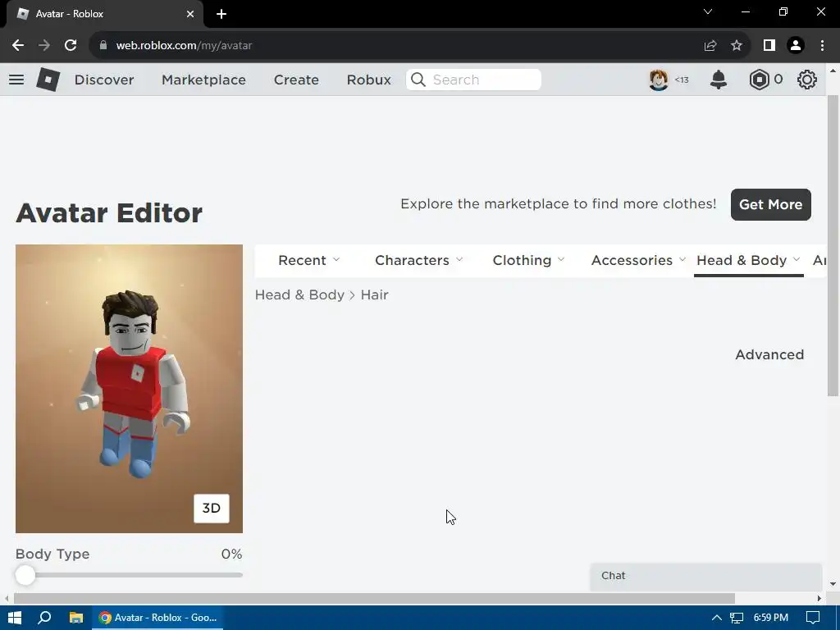Click the horizontal page scrollbar
Image resolution: width=840 pixels, height=630 pixels.
(x=374, y=598)
